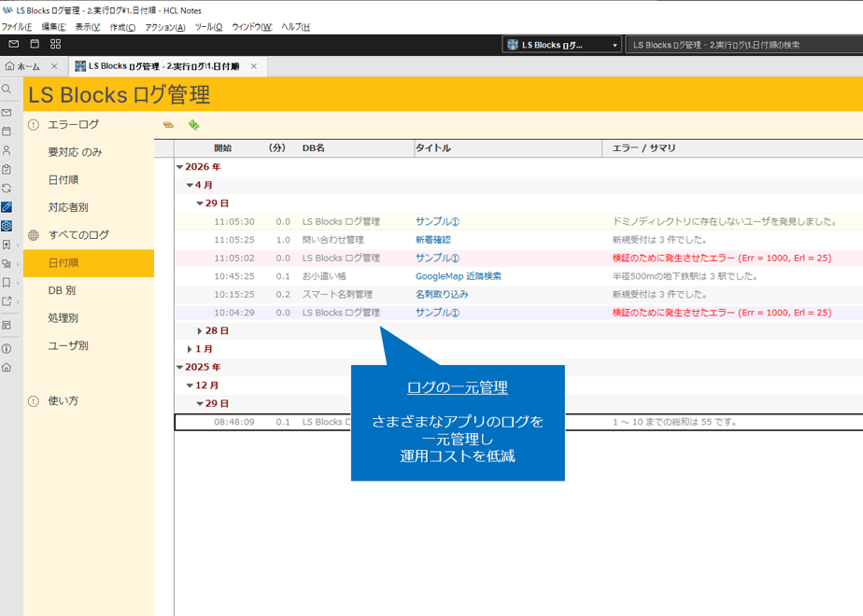863x616 pixels.
Task: Select the 新着確認 log row
Action: pyautogui.click(x=518, y=240)
